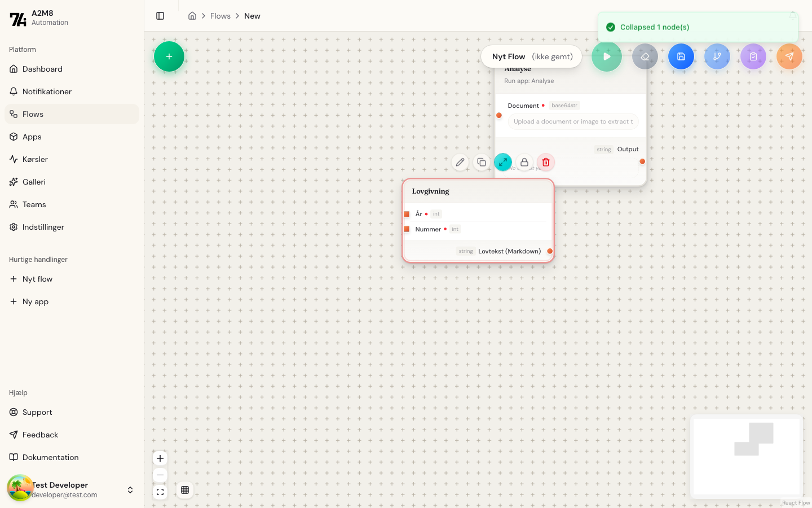Zoom in on the canvas
The height and width of the screenshot is (508, 812).
click(x=160, y=458)
